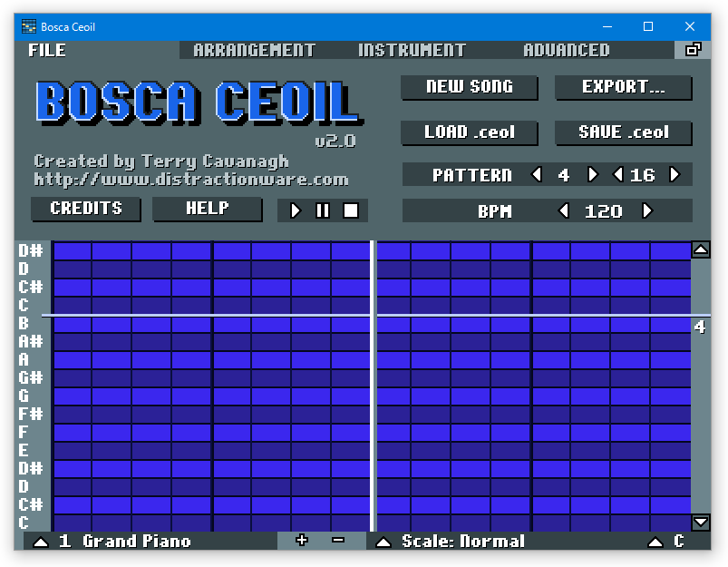This screenshot has height=567, width=728.
Task: Click the Bosca Ceoil app icon in title bar
Action: pyautogui.click(x=29, y=26)
